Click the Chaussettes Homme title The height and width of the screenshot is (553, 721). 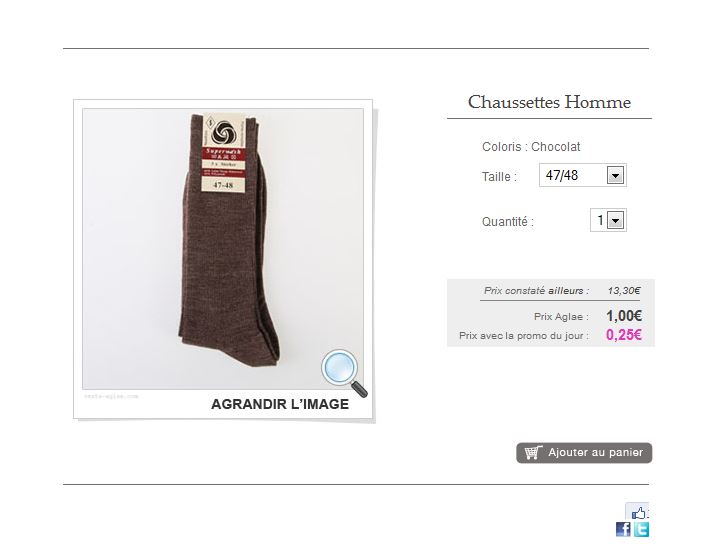[549, 102]
